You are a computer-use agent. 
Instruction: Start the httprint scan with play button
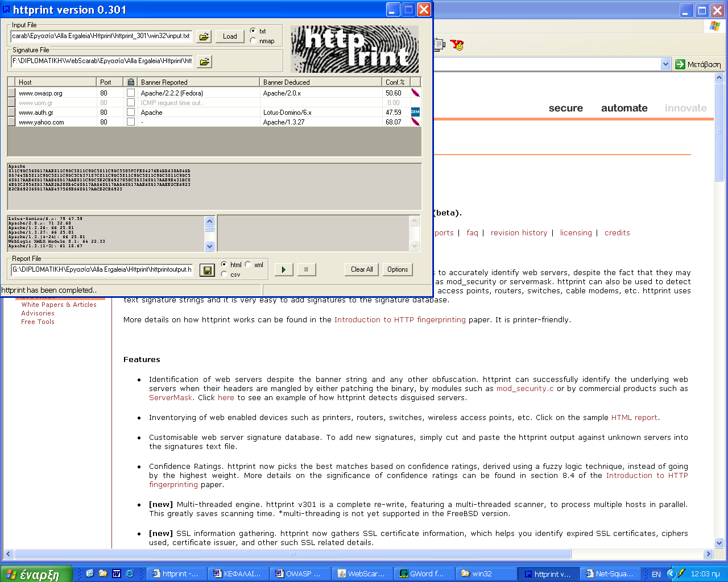coord(284,269)
